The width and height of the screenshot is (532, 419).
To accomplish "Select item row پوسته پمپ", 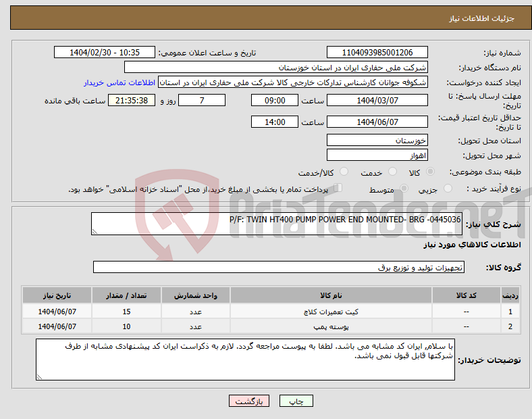I will click(x=271, y=326).
